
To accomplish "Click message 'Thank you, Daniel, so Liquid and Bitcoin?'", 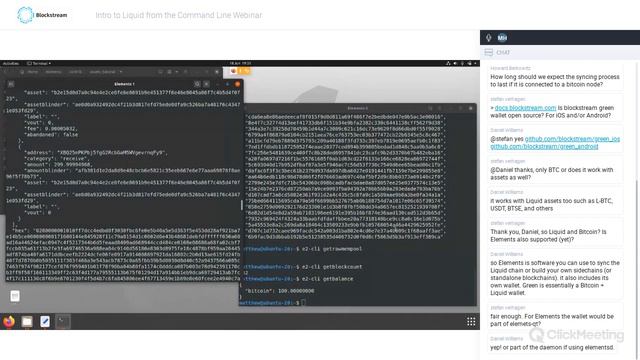I will (x=548, y=236).
